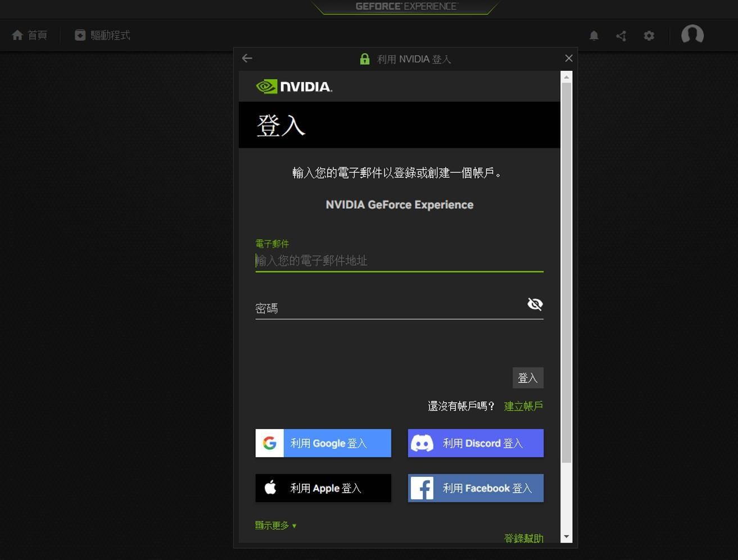Go back with the login dialog arrow
The image size is (738, 560).
[247, 58]
